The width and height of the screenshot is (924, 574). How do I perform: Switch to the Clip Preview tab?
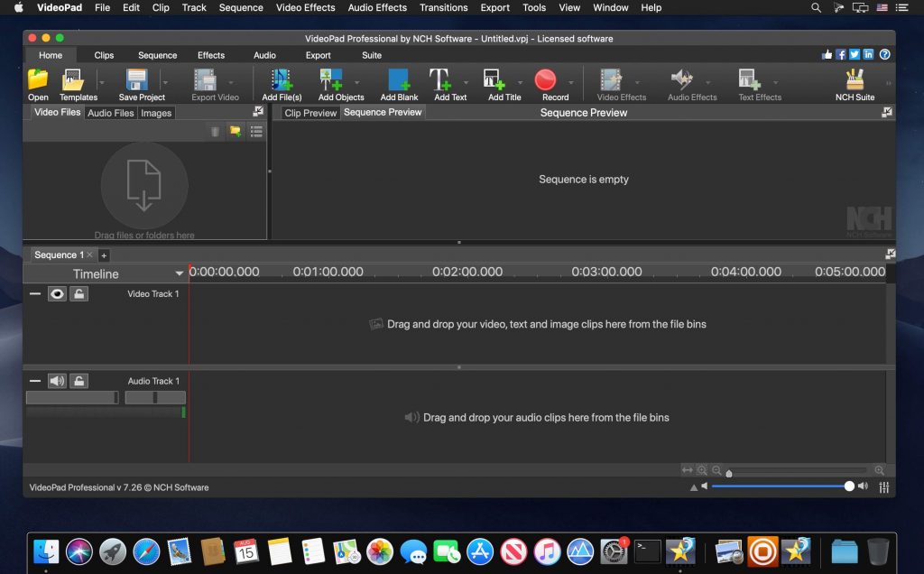[310, 112]
